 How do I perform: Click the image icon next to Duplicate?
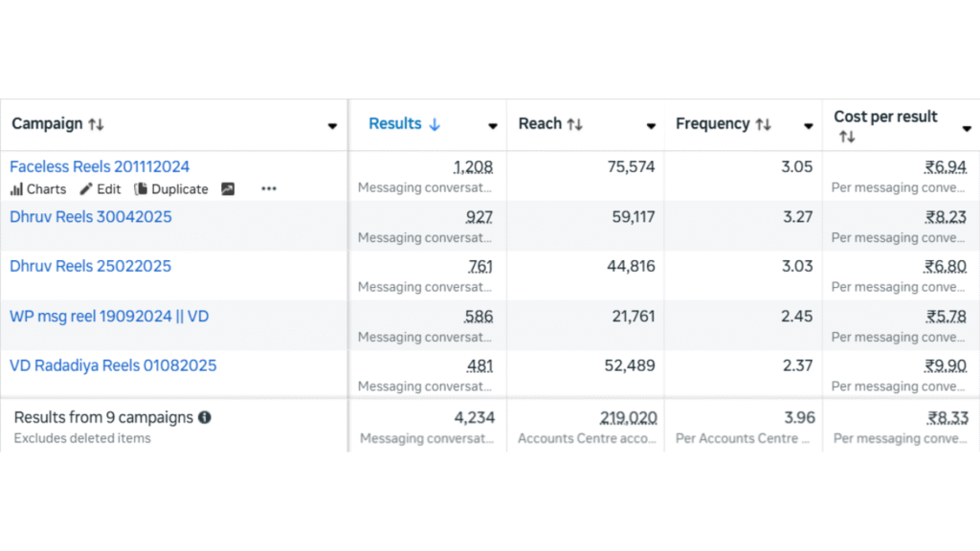point(228,189)
